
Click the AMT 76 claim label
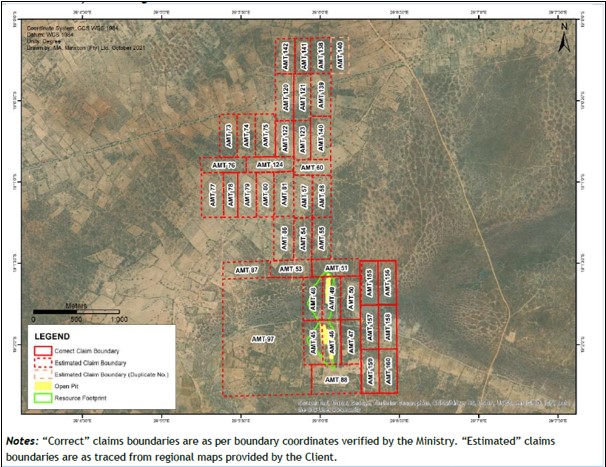(x=223, y=164)
